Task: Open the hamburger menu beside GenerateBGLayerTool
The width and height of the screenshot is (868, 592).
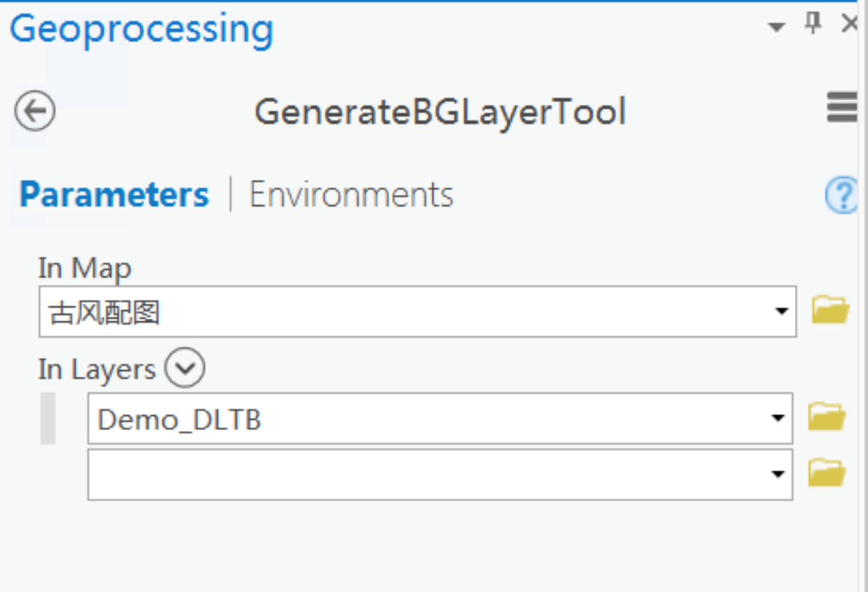Action: tap(842, 107)
